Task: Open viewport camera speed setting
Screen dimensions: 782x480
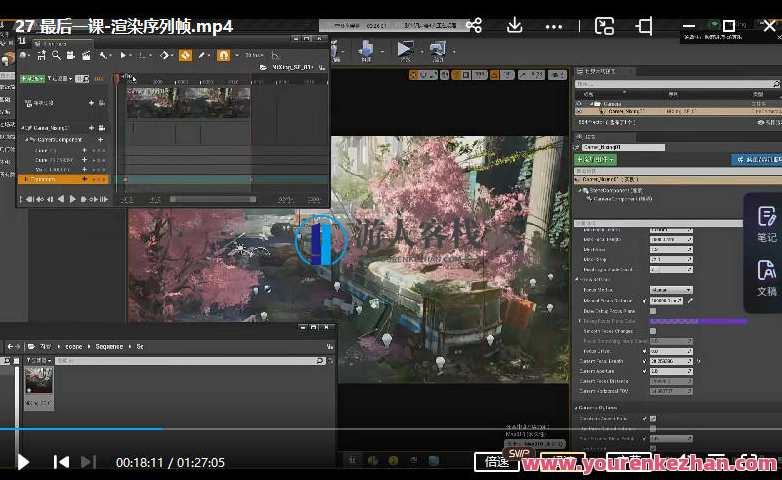Action: pos(557,75)
